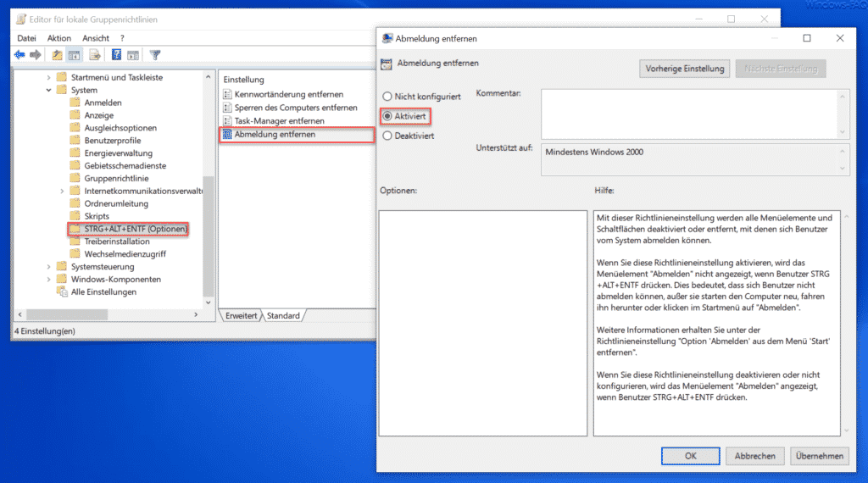The image size is (868, 483).
Task: Select the Nicht konfiguriert radio button
Action: [387, 97]
